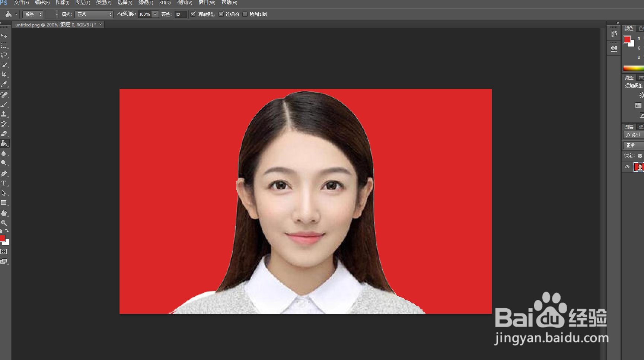Open the layer filter 类型 dropdown
Viewport: 644px width, 360px height.
click(634, 135)
